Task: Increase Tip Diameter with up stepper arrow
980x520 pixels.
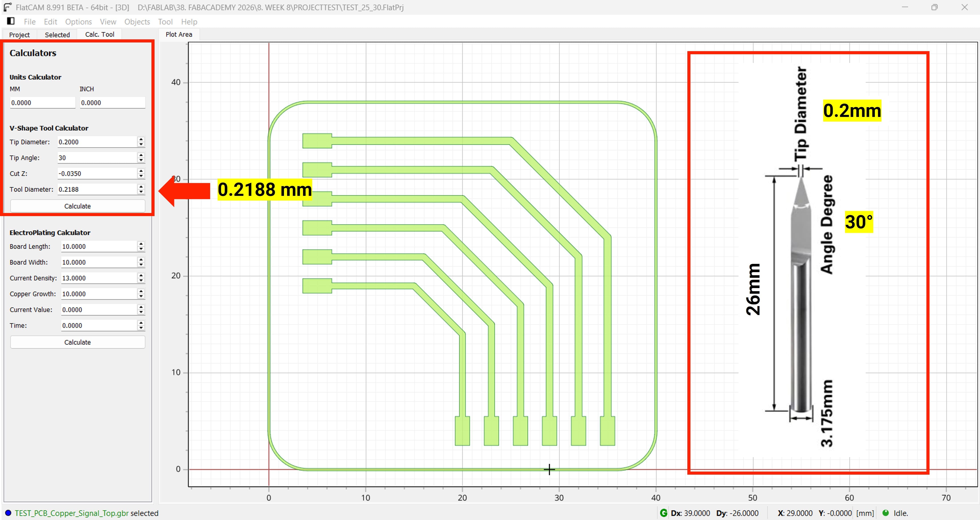Action: click(141, 139)
